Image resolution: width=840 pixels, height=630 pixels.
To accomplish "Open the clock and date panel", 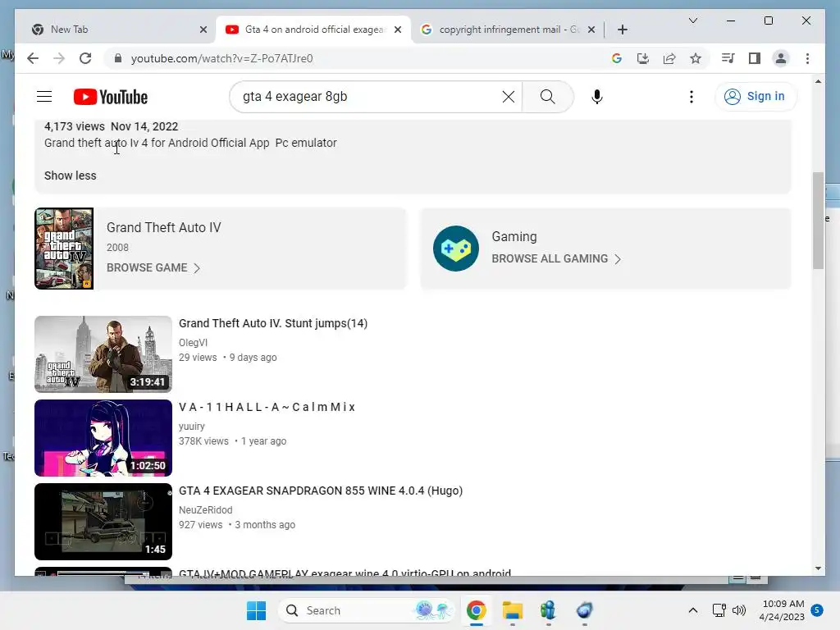I will [782, 610].
